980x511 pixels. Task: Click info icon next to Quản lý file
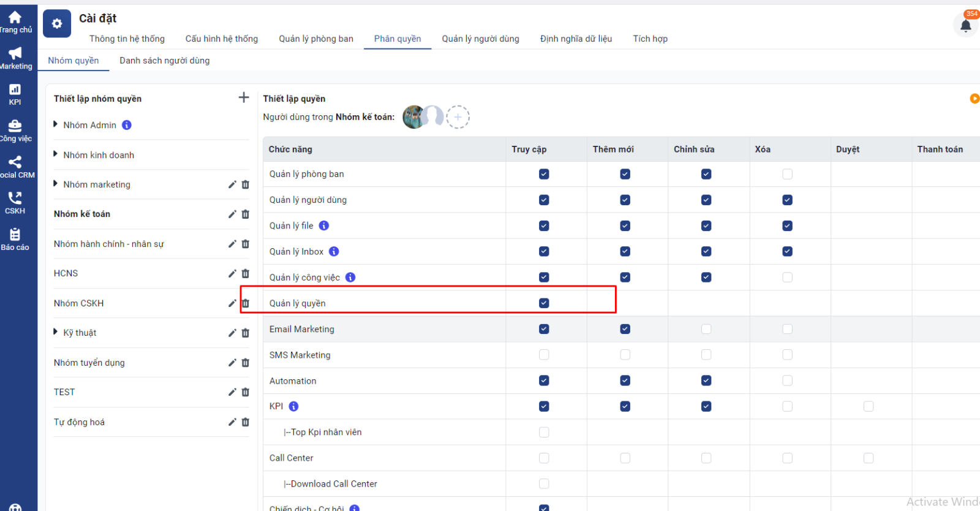click(x=324, y=225)
